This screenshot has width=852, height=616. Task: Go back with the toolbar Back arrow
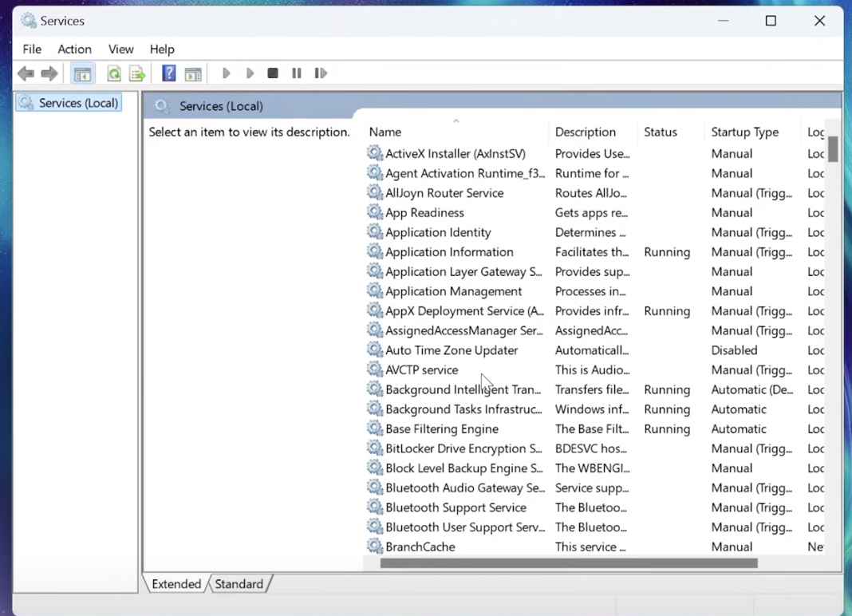click(x=26, y=73)
